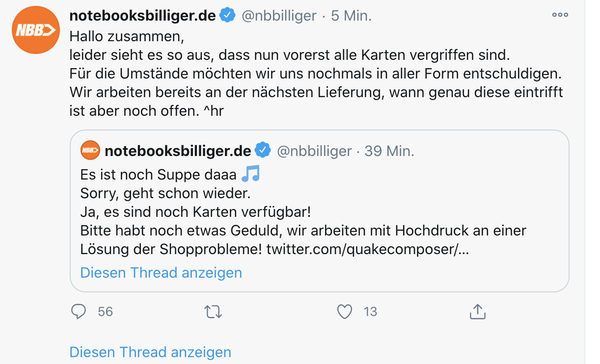Click the large orange NBB profile avatar
This screenshot has width=600, height=364.
35,29
